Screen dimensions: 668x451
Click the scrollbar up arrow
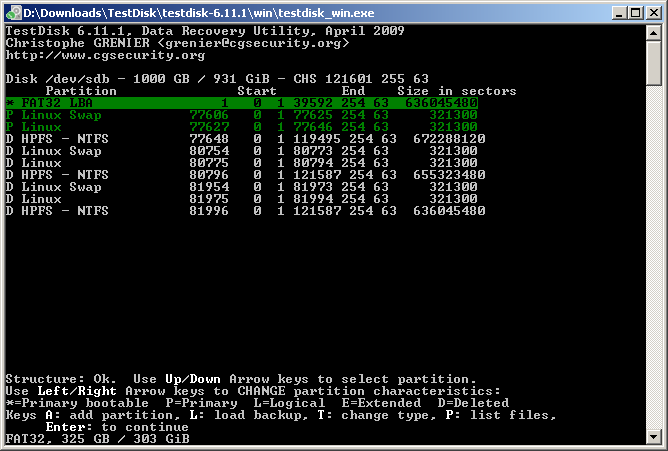point(653,33)
